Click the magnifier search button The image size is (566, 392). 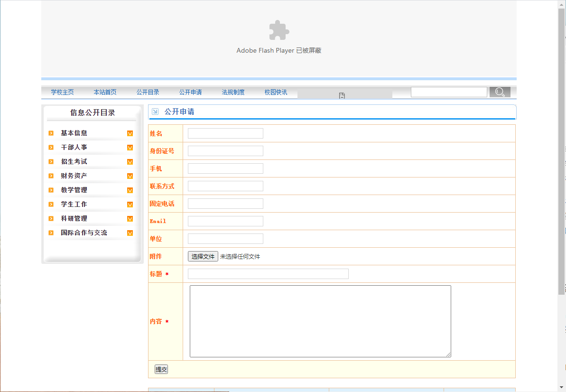point(500,92)
